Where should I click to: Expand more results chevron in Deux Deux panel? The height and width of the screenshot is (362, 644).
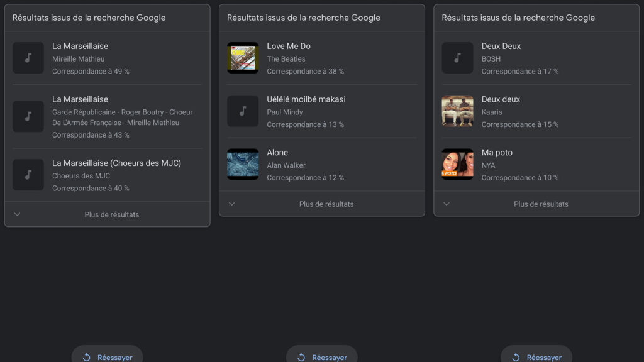447,204
